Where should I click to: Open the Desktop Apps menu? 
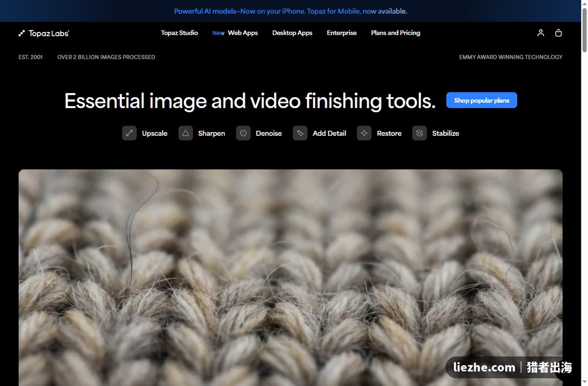[x=292, y=33]
